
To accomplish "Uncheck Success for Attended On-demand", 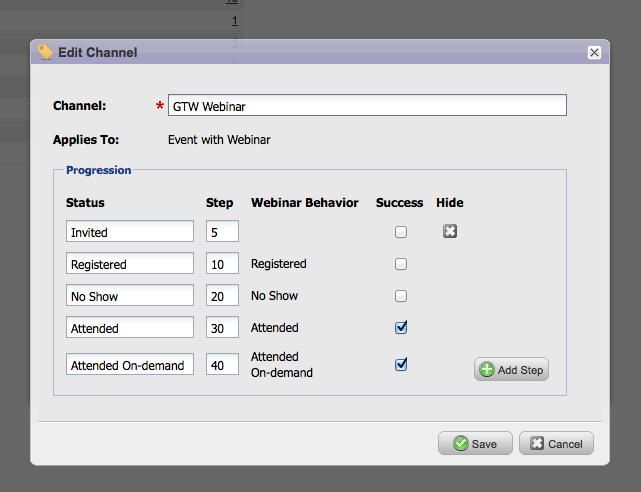I will click(401, 364).
